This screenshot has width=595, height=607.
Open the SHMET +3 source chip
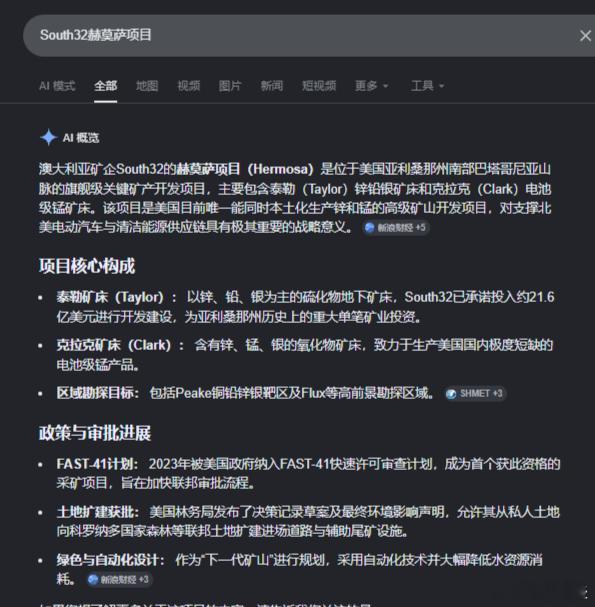point(475,394)
